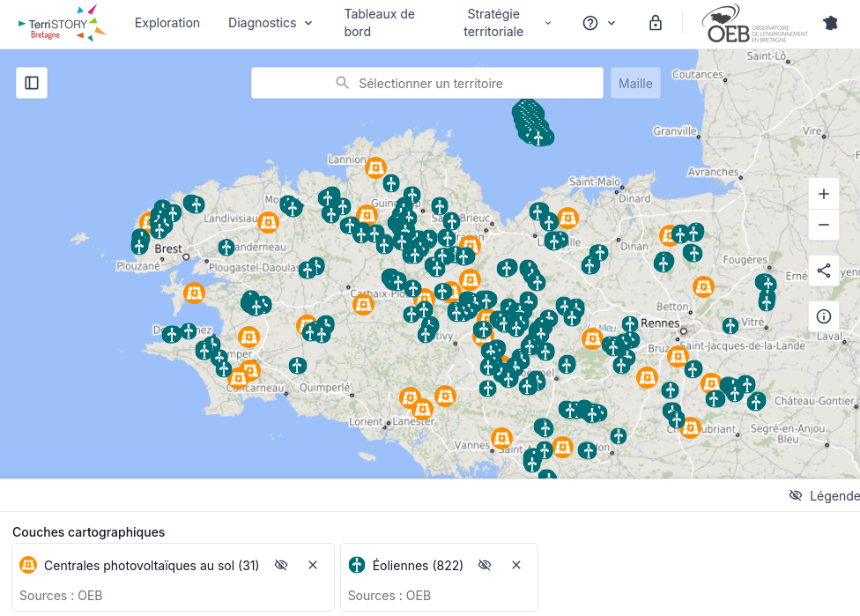Click the Sources : OEB text under Centrales photovoltaïques

coord(61,596)
